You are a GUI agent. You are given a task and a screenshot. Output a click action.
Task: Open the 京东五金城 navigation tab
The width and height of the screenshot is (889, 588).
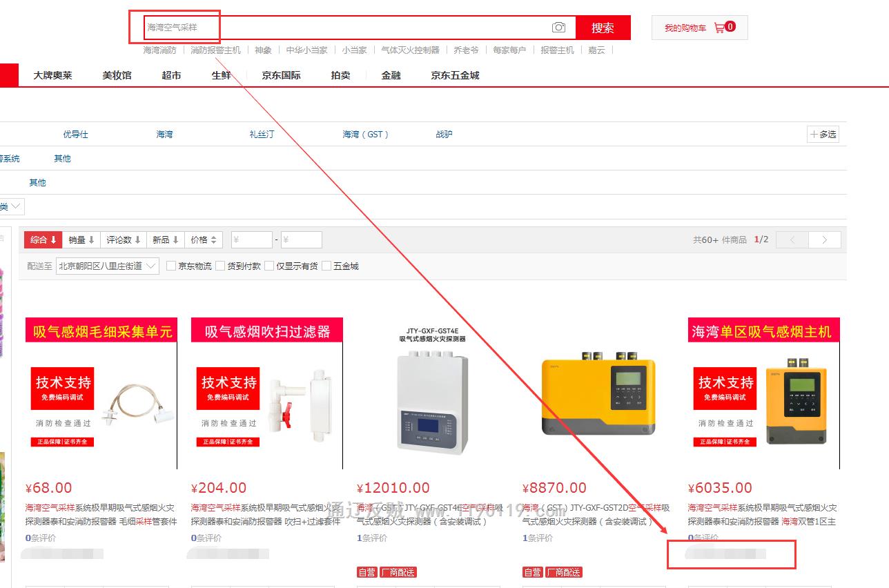(455, 75)
